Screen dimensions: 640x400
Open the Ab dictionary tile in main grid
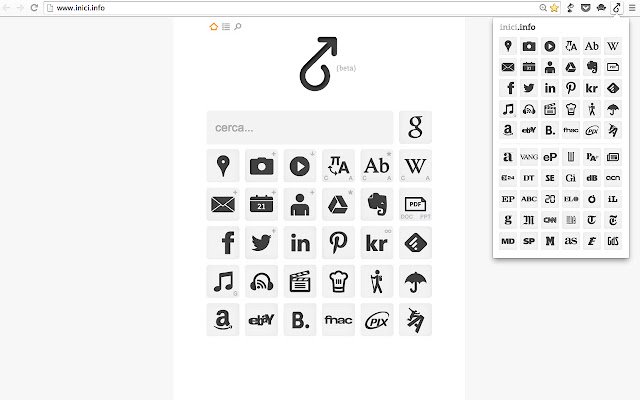coord(377,166)
